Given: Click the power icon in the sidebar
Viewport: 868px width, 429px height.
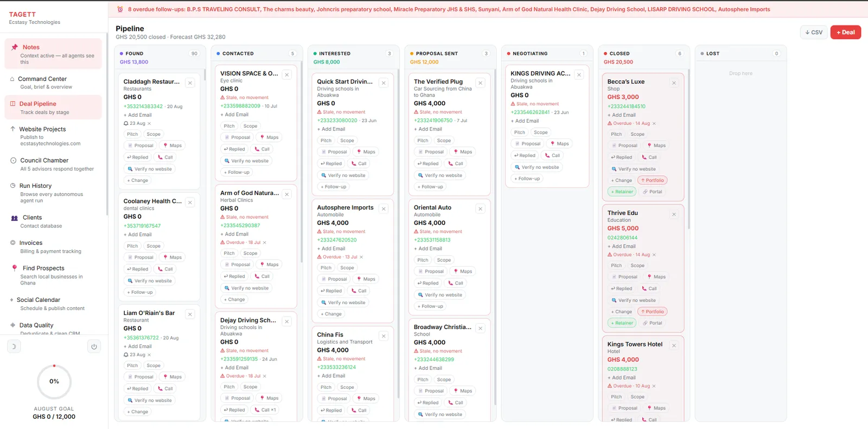Looking at the screenshot, I should tap(94, 346).
